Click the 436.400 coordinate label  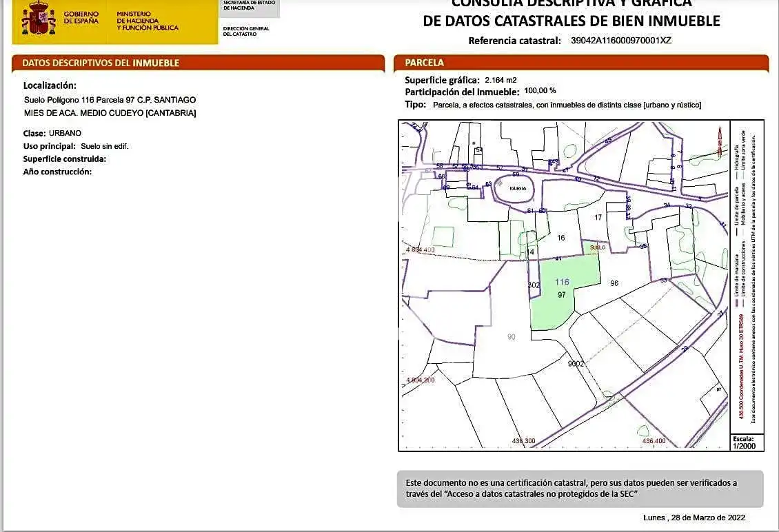point(654,441)
